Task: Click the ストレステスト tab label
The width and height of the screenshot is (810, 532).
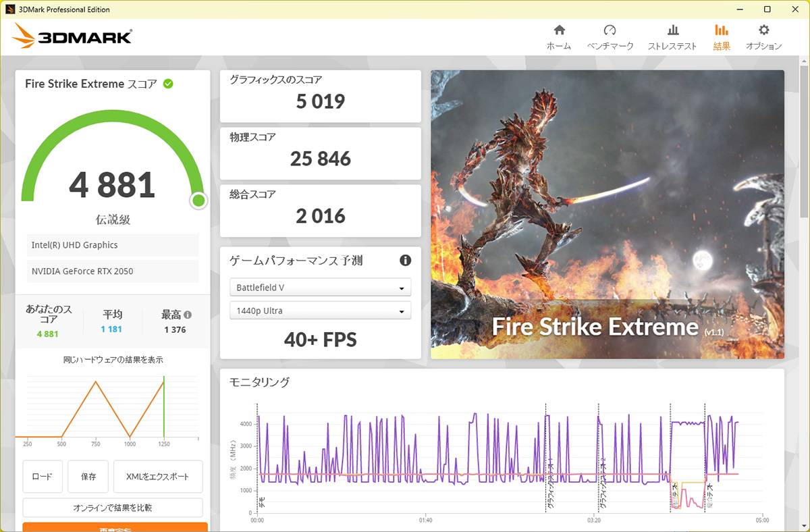Action: pos(672,47)
